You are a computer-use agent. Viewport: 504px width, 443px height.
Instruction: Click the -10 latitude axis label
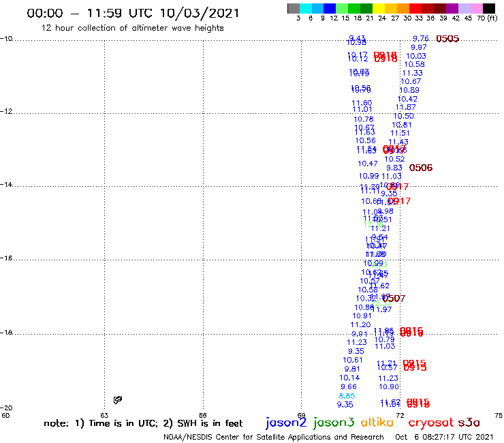click(x=7, y=39)
